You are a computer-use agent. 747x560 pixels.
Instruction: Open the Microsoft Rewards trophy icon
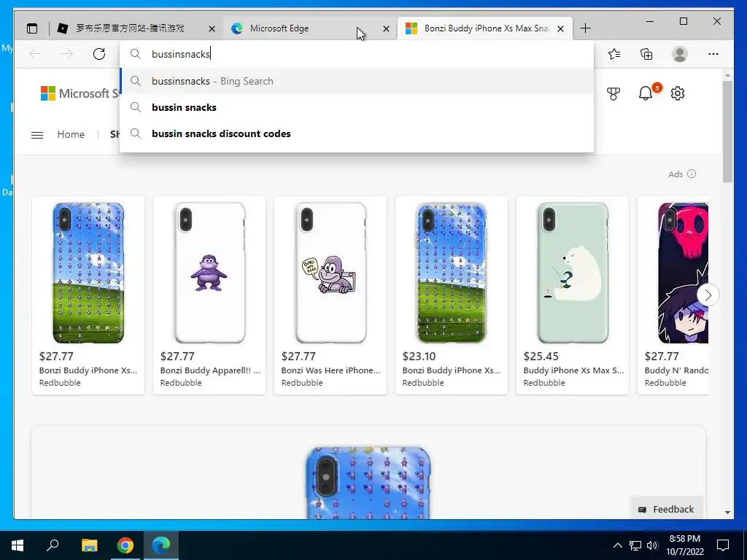coord(614,93)
